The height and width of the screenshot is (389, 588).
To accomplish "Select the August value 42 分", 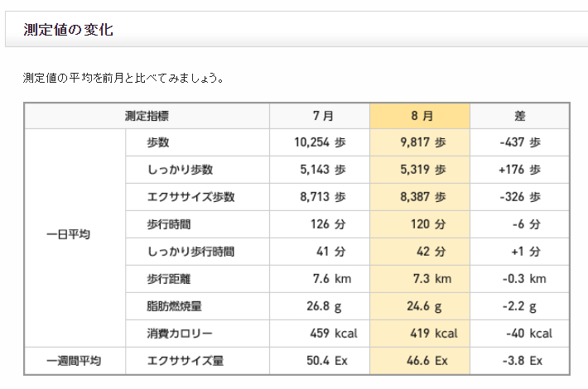I will coord(431,252).
